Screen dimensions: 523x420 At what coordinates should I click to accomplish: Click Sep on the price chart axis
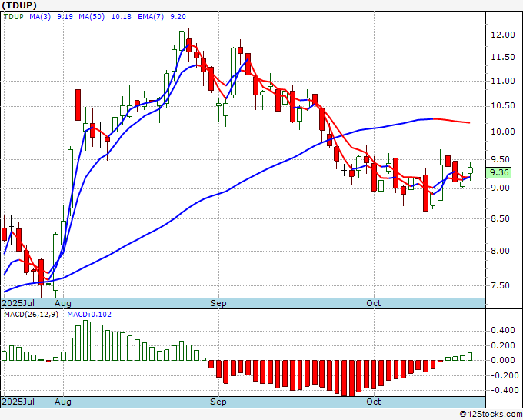tap(218, 303)
